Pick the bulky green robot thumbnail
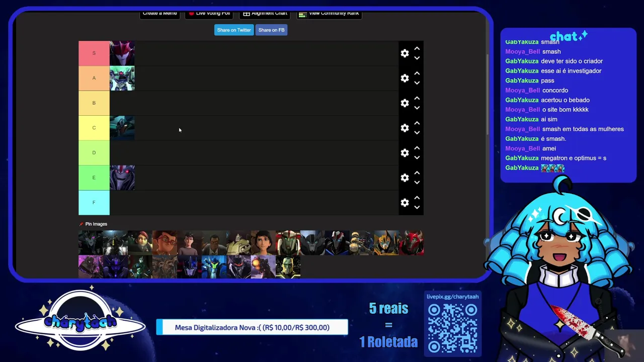Image resolution: width=644 pixels, height=362 pixels. click(238, 243)
